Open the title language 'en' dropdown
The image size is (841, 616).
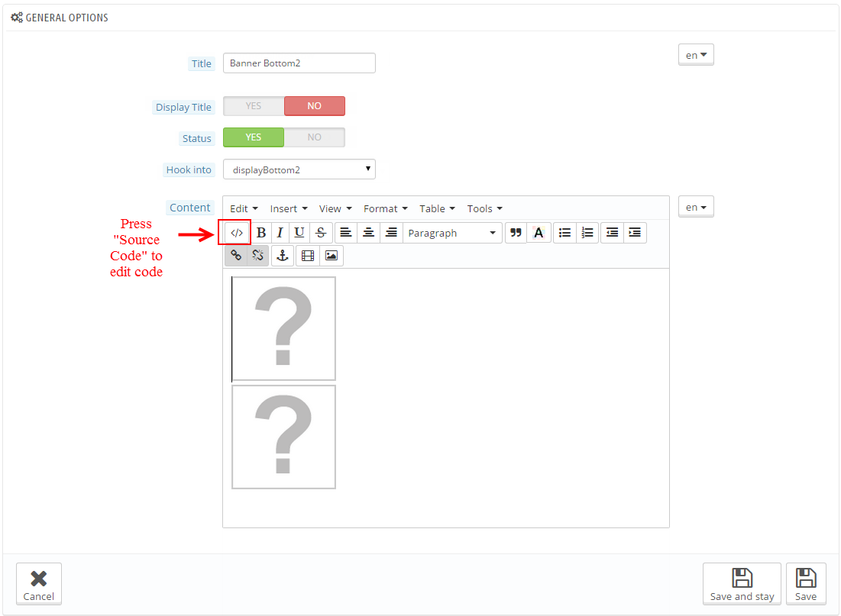pos(695,55)
